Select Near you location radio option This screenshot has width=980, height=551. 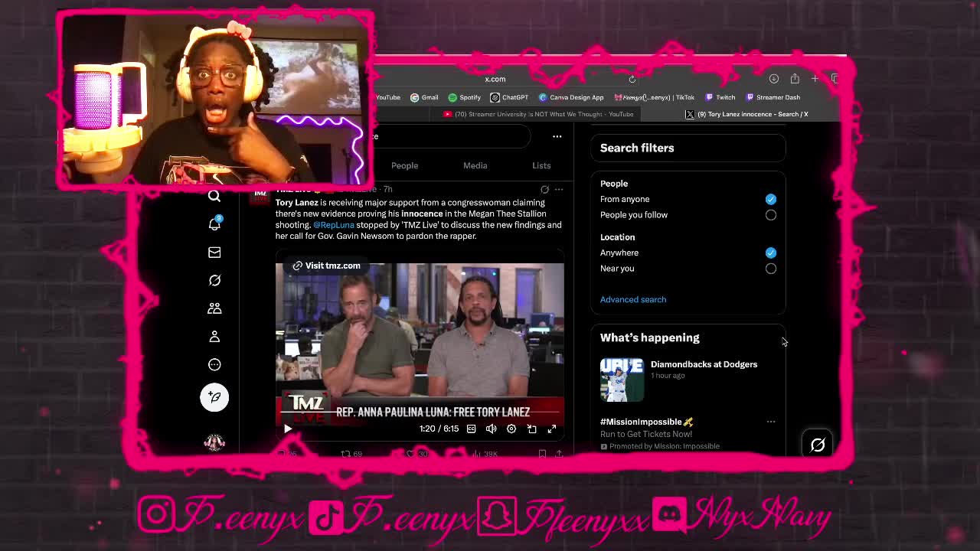click(x=770, y=269)
